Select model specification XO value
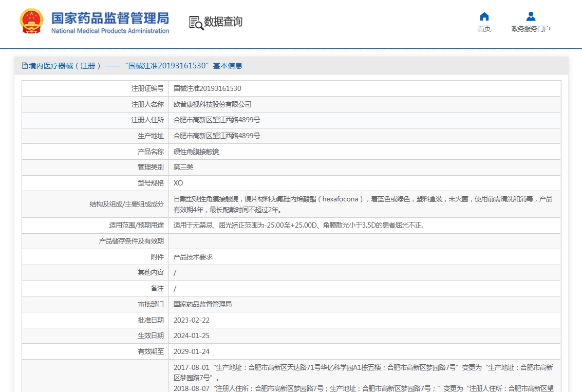This screenshot has width=582, height=392. [x=178, y=183]
